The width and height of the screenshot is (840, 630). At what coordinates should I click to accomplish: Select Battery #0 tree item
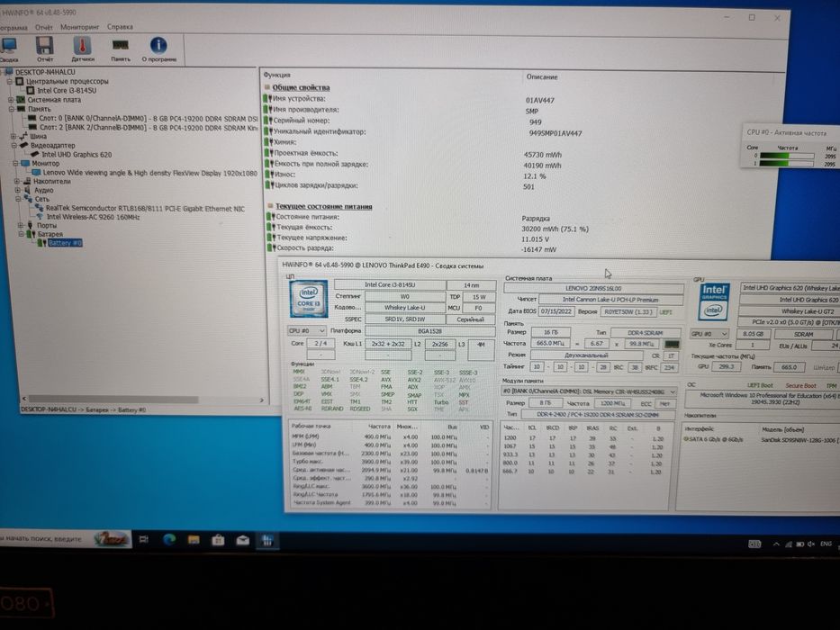click(x=65, y=243)
